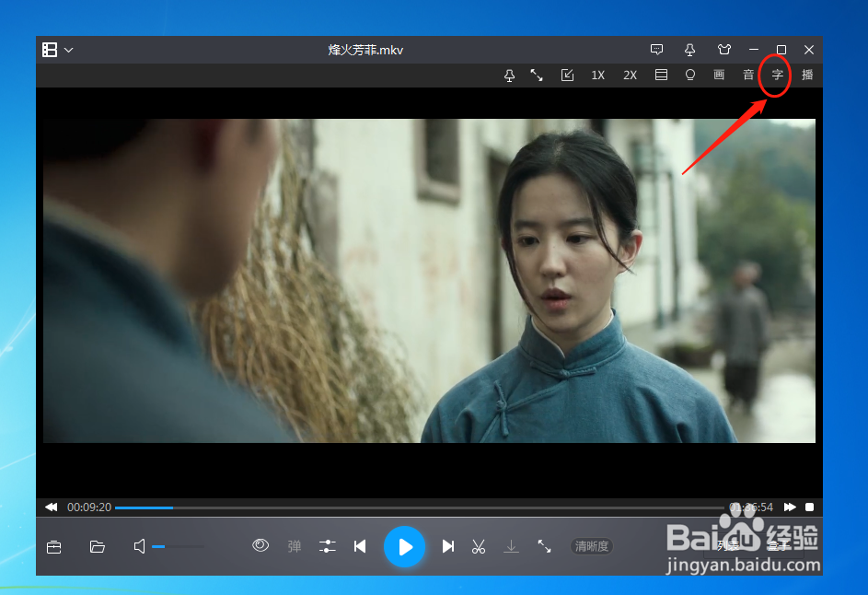Mute audio with the speaker icon
The width and height of the screenshot is (868, 595).
coord(140,546)
